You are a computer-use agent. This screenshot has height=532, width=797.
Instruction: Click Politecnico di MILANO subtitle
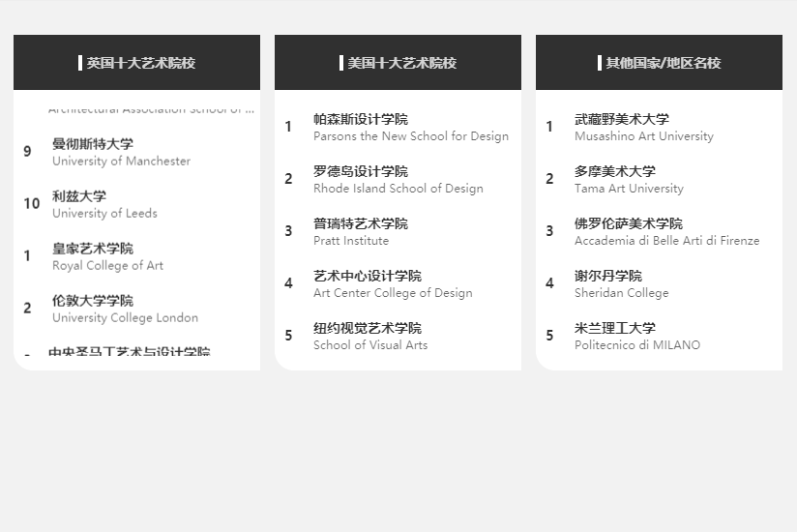[x=637, y=345]
